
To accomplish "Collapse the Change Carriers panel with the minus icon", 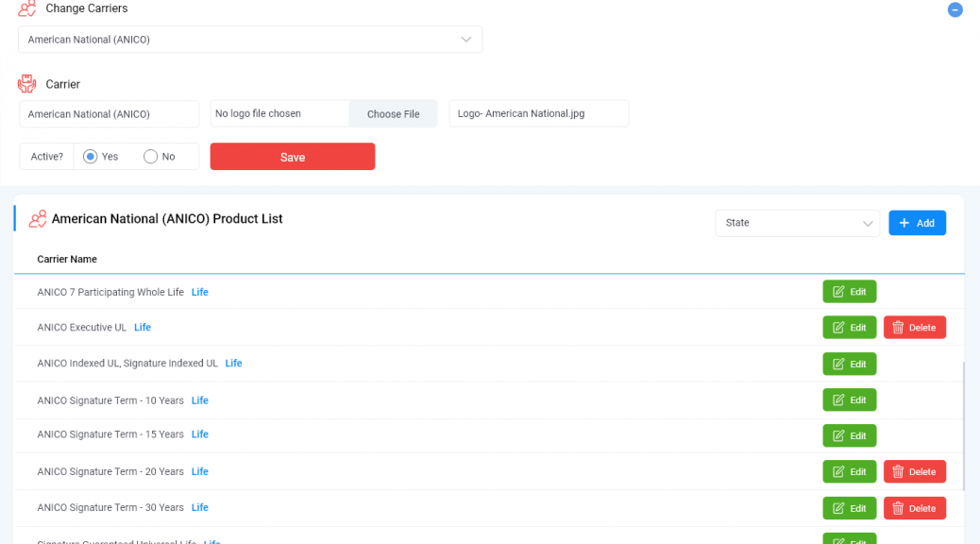I will pos(955,10).
